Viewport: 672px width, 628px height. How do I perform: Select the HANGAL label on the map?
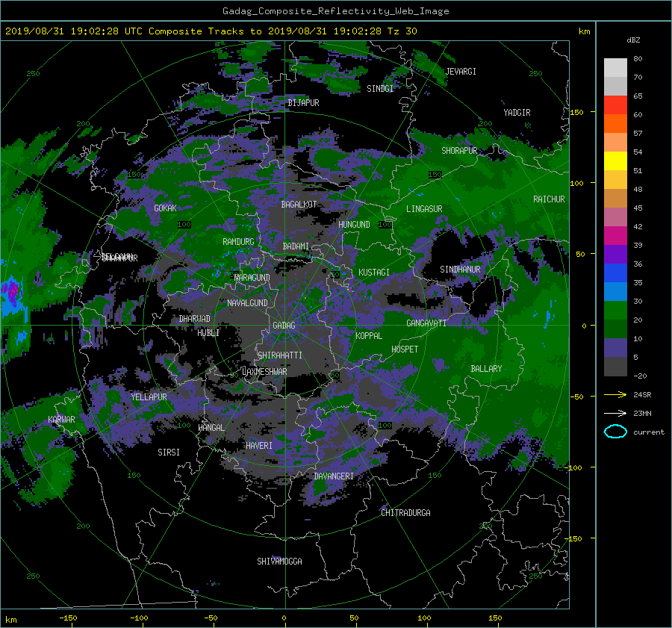pyautogui.click(x=211, y=428)
